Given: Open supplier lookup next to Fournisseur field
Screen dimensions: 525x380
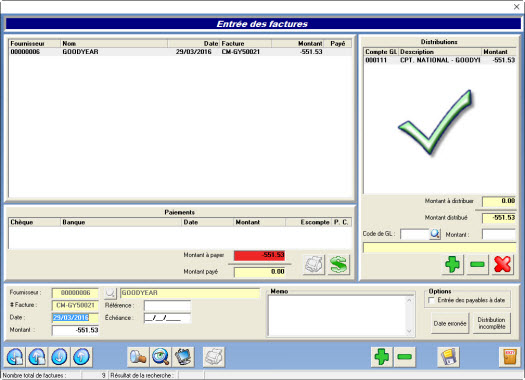Looking at the screenshot, I should pos(109,293).
